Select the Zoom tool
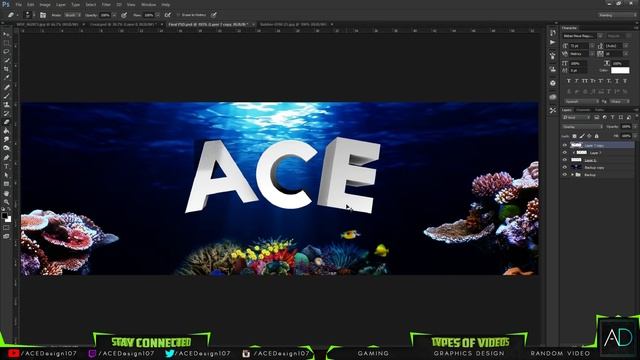Viewport: 640px width, 360px height. point(6,202)
